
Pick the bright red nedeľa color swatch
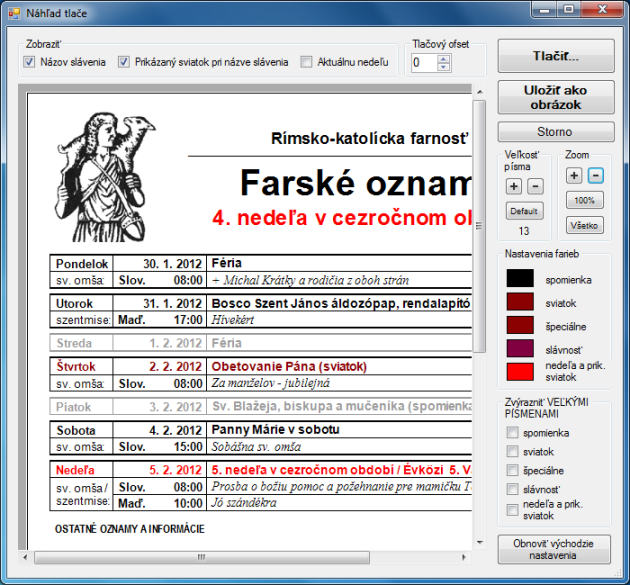click(520, 372)
